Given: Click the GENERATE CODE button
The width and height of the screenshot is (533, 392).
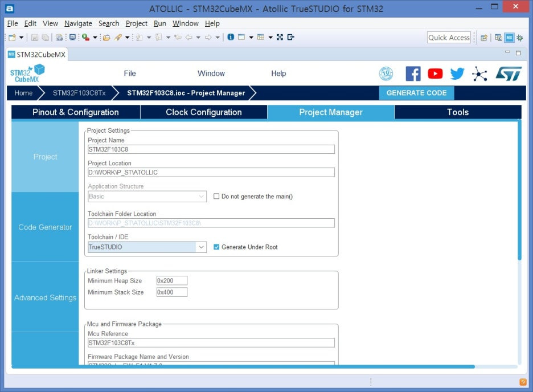Looking at the screenshot, I should pyautogui.click(x=416, y=93).
